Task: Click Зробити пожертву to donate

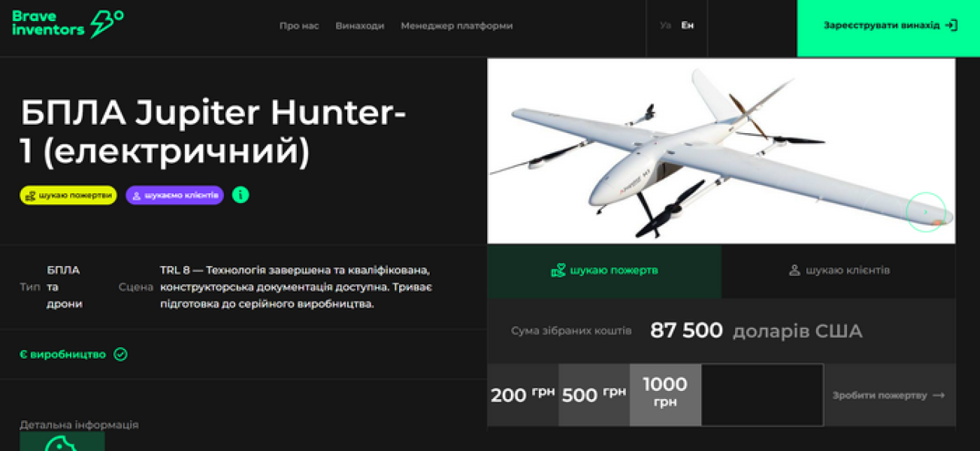Action: coord(889,395)
